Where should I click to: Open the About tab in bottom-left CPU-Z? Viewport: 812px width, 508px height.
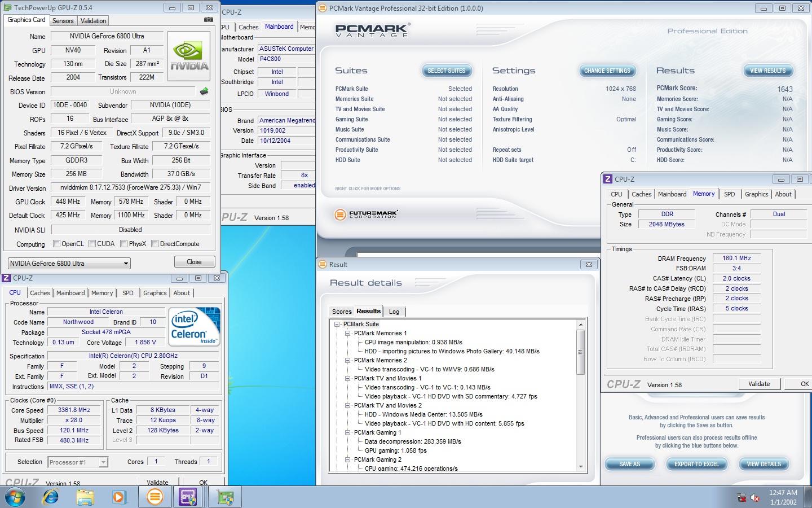pos(182,293)
